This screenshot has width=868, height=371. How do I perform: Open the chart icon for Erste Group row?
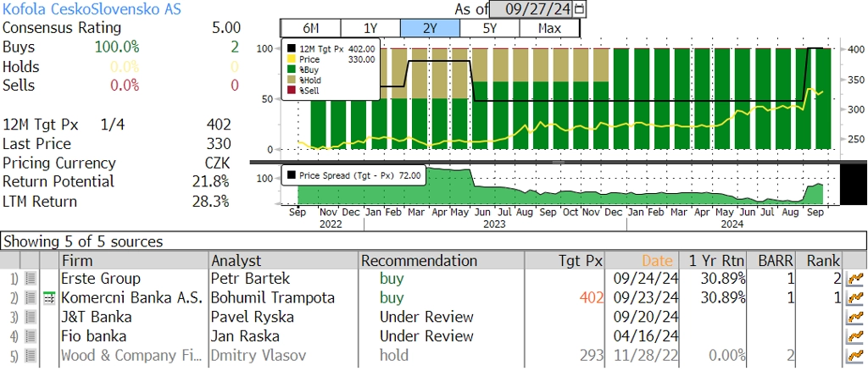(x=855, y=280)
